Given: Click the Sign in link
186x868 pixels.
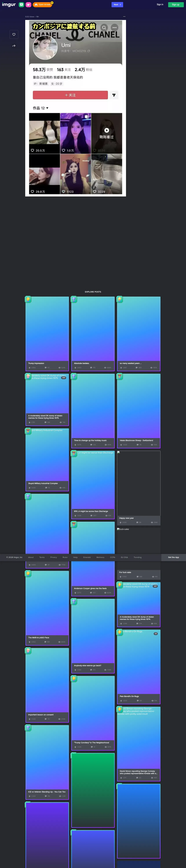Looking at the screenshot, I should click(160, 5).
